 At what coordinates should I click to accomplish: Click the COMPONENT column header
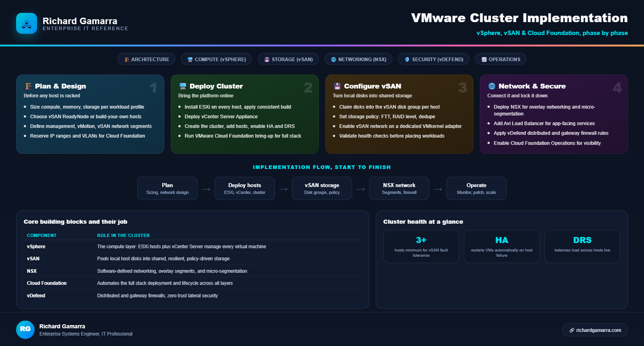pos(41,235)
